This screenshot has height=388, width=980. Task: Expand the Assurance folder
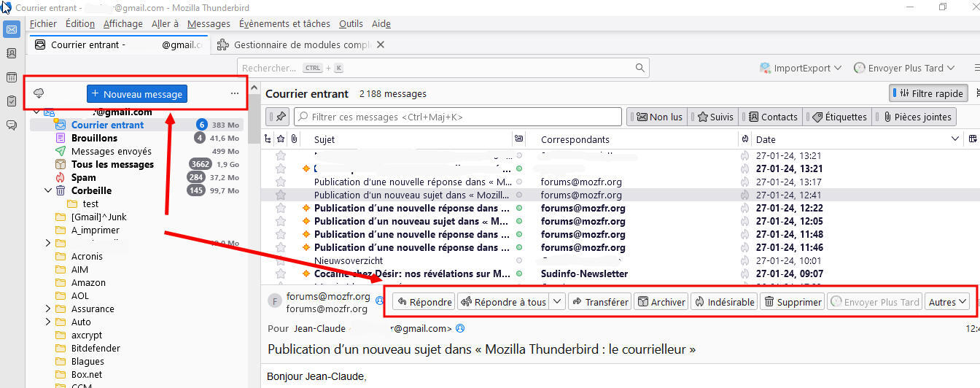(x=48, y=309)
